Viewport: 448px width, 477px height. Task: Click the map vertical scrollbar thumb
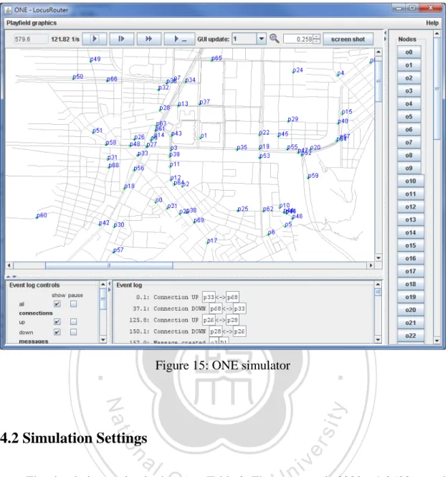tap(378, 80)
